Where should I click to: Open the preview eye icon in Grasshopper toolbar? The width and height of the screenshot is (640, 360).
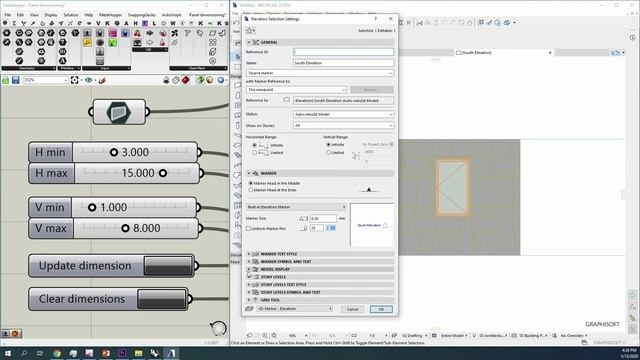(89, 80)
